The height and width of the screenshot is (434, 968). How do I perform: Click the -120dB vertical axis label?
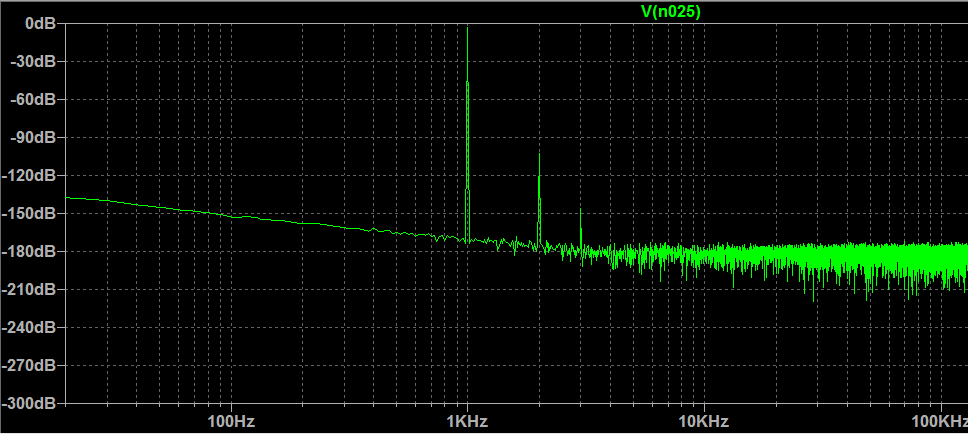coord(30,175)
